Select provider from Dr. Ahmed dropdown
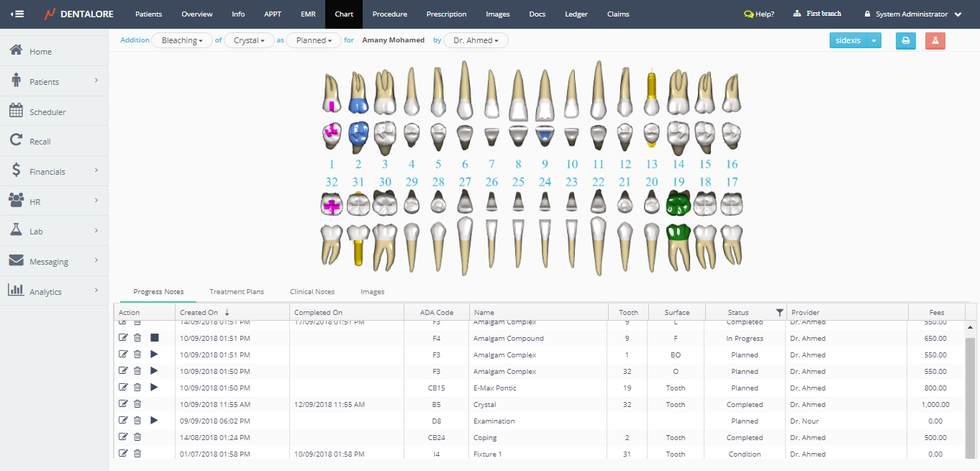This screenshot has height=471, width=980. (476, 41)
